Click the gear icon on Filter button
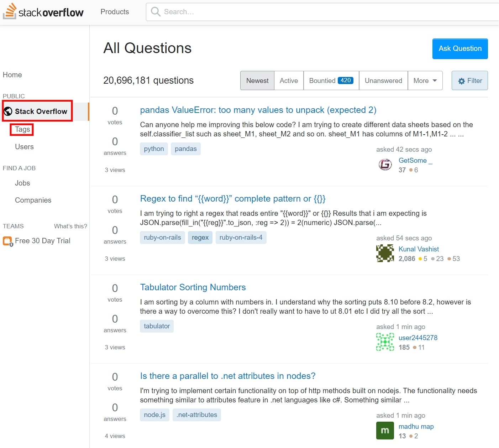Viewport: 499px width, 448px height. click(x=462, y=81)
